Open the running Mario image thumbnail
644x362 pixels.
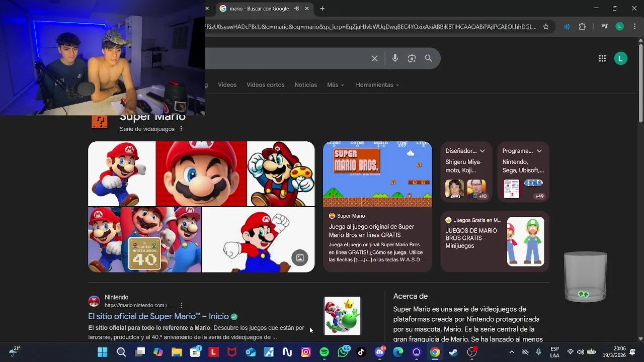pyautogui.click(x=122, y=174)
